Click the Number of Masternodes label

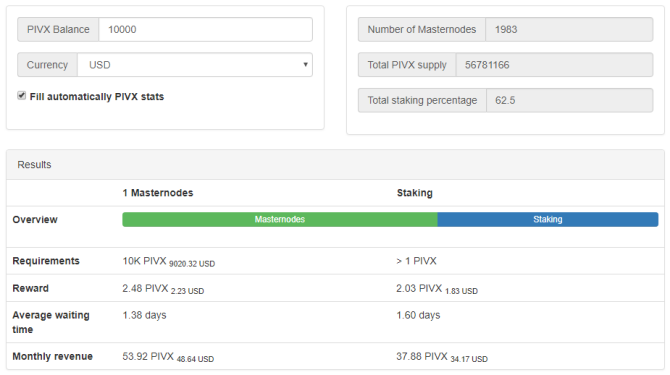click(x=422, y=29)
